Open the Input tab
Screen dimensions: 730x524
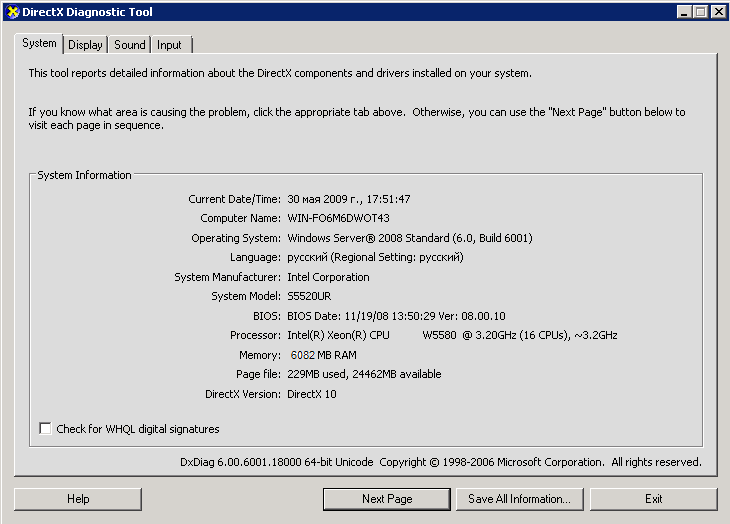coord(169,45)
